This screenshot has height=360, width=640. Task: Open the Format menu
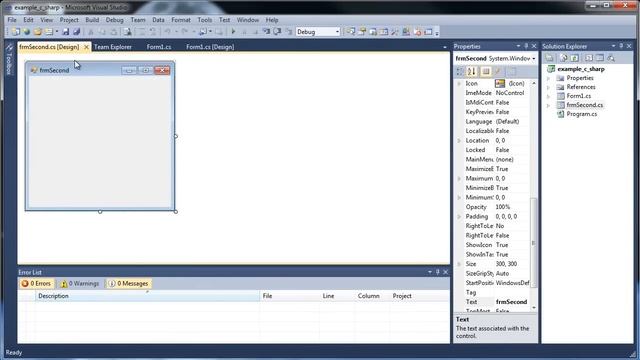click(x=180, y=20)
